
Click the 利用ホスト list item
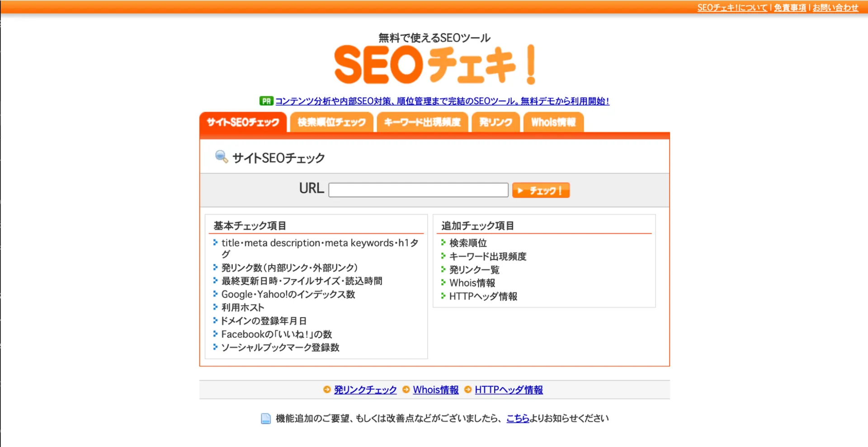pos(242,307)
